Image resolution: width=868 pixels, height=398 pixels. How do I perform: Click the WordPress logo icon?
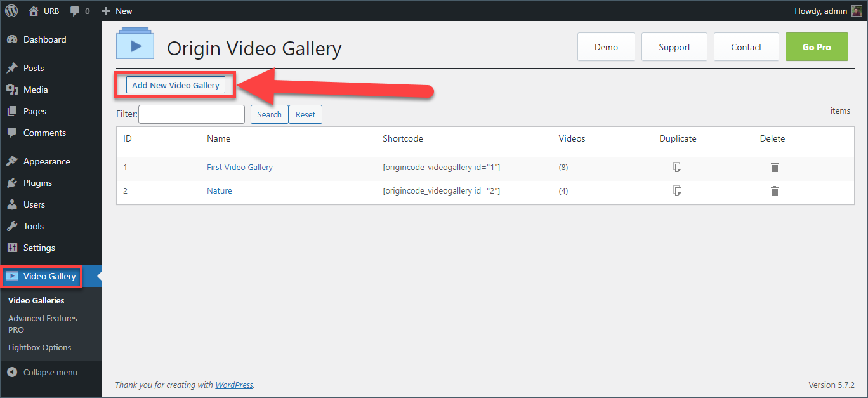(x=11, y=11)
